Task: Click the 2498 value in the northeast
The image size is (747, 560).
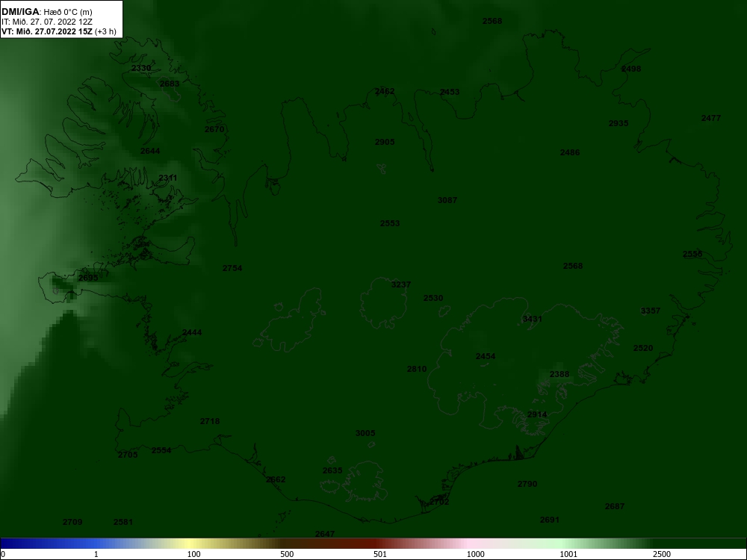Action: point(631,69)
